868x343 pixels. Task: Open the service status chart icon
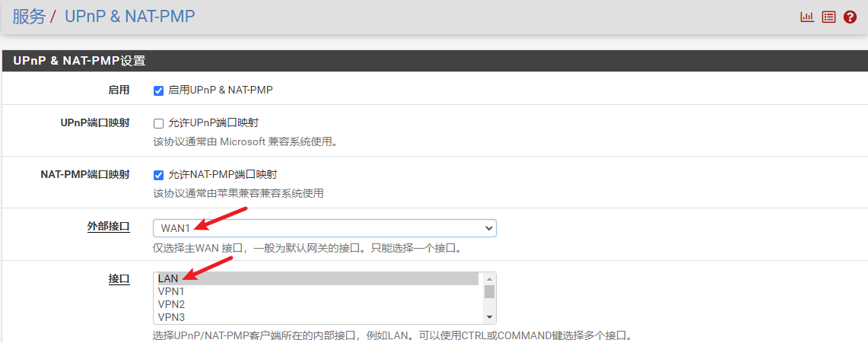click(807, 17)
